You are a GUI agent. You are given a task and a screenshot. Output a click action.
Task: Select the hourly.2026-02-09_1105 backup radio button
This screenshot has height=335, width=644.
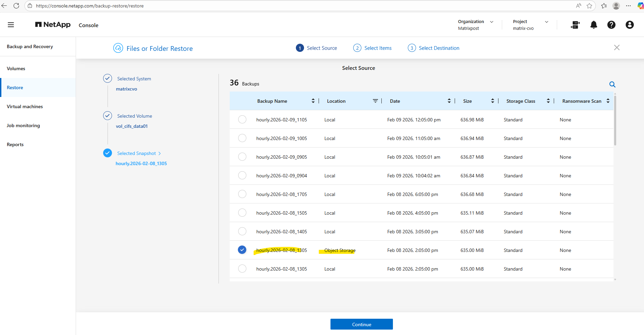(x=242, y=119)
